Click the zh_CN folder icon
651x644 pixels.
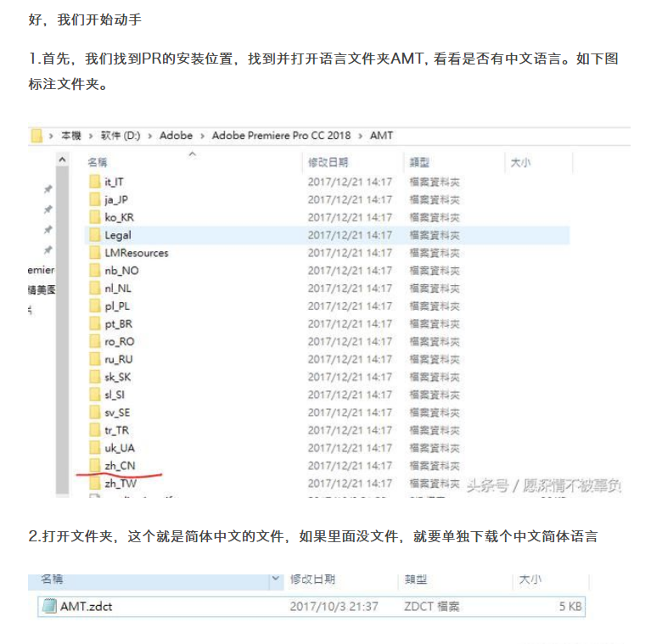94,465
